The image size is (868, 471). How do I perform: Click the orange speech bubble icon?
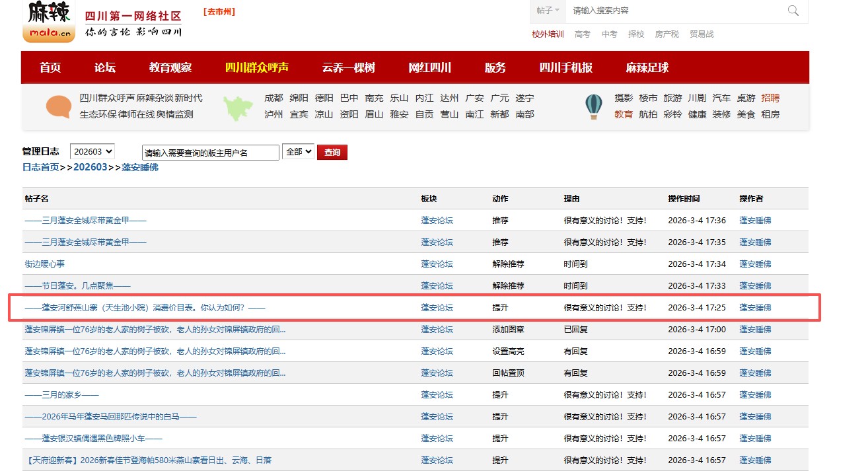point(58,106)
